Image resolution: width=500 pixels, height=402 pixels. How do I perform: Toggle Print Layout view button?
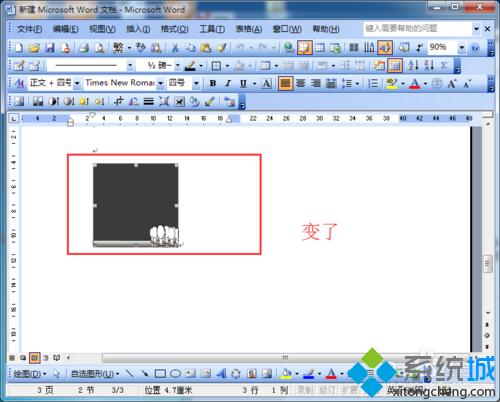pyautogui.click(x=34, y=358)
